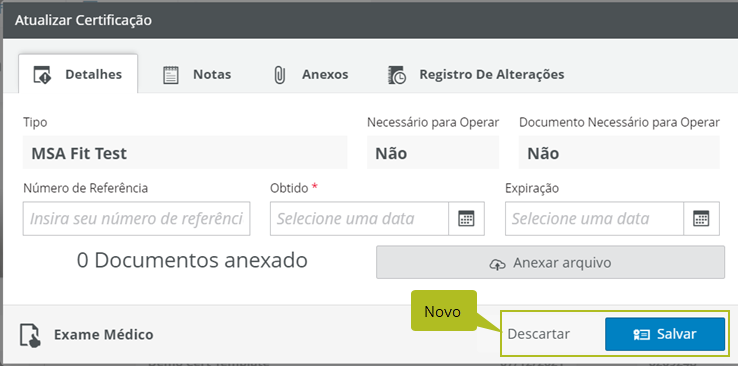Screen dimensions: 738x366
Task: Click the Exame Médico label
Action: pyautogui.click(x=104, y=334)
